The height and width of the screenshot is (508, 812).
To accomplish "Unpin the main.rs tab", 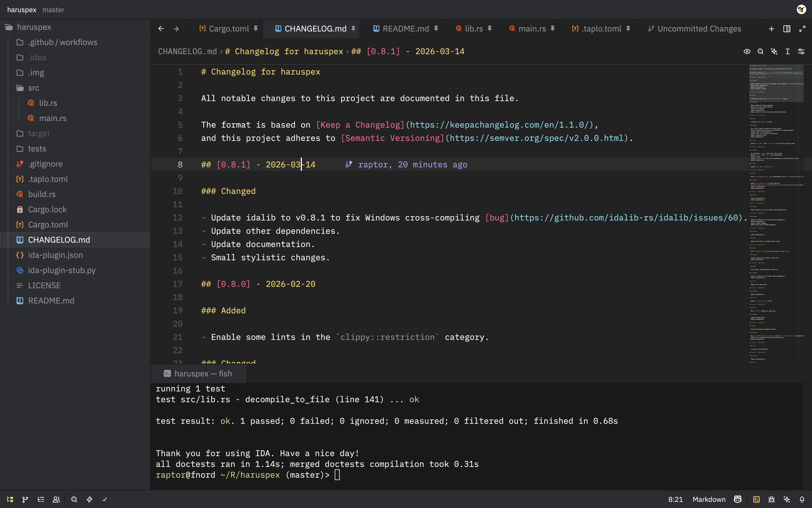I will tap(553, 29).
